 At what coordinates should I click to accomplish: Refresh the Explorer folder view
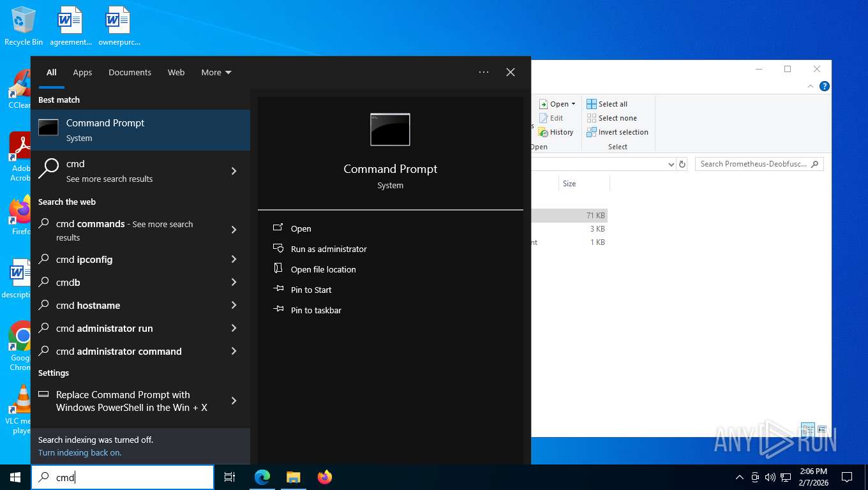point(682,164)
